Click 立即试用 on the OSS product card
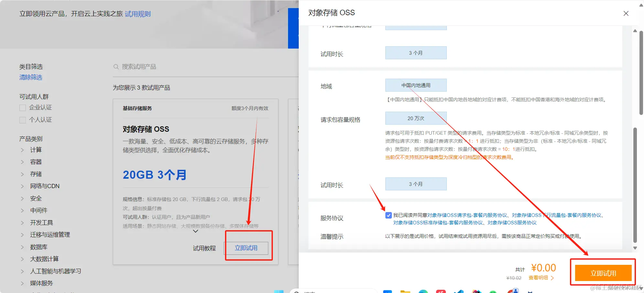The height and width of the screenshot is (293, 644). click(246, 248)
